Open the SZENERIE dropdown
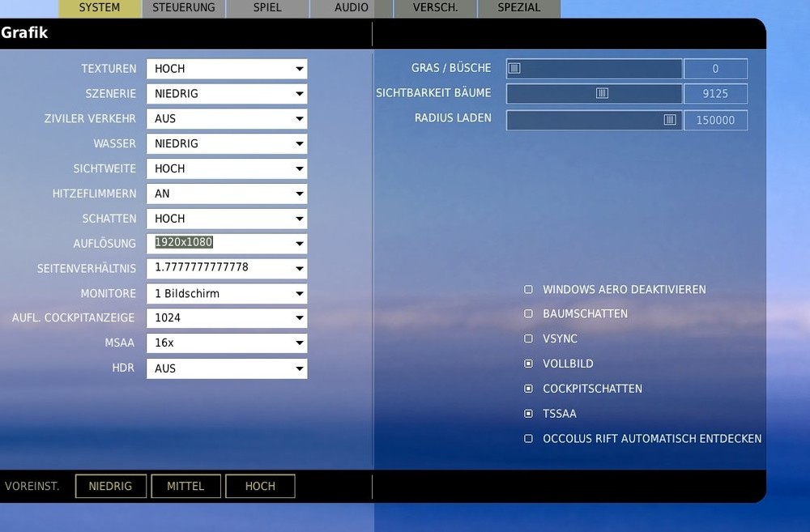This screenshot has height=532, width=810. click(x=227, y=93)
